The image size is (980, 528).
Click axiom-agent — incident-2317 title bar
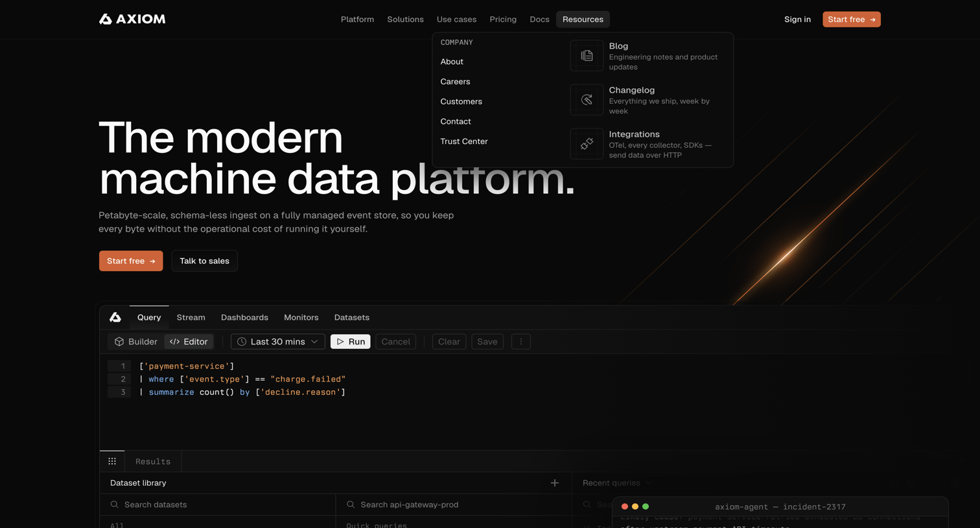(780, 507)
